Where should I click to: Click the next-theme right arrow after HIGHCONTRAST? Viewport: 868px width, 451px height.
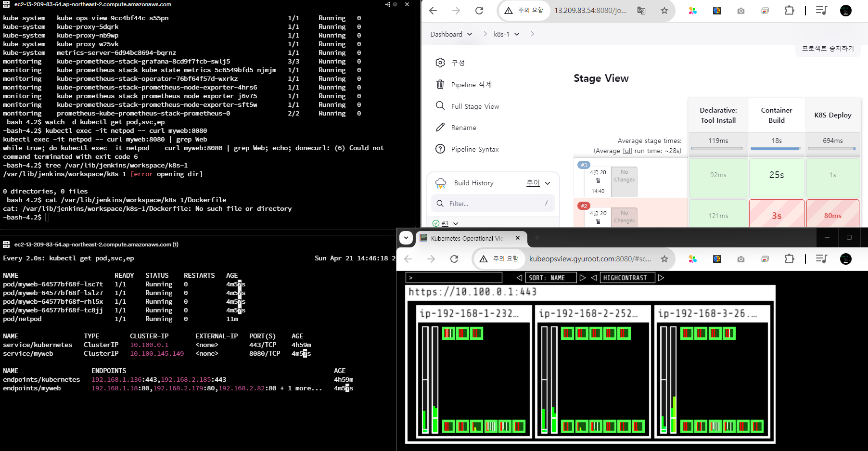click(x=661, y=278)
